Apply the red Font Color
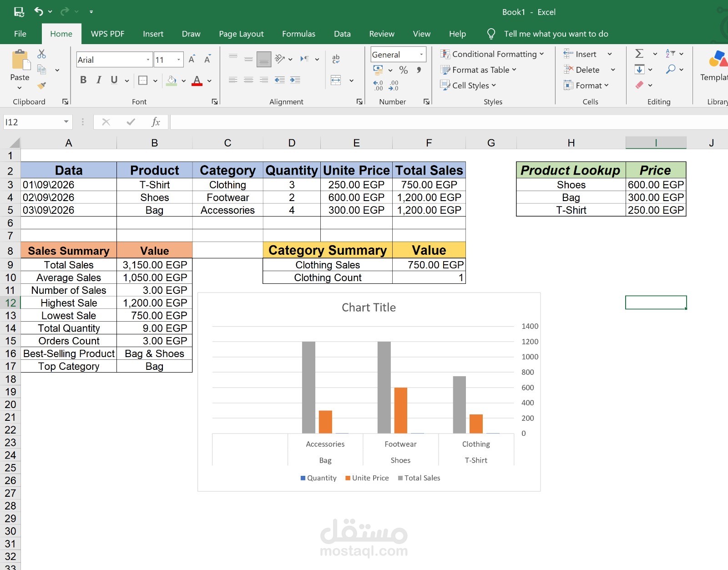This screenshot has height=570, width=728. (197, 81)
